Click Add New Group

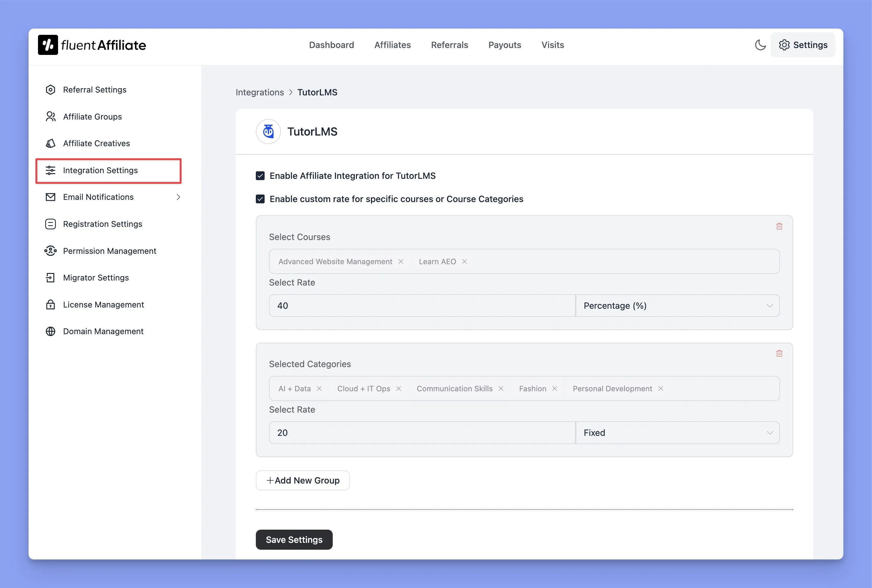(x=302, y=480)
